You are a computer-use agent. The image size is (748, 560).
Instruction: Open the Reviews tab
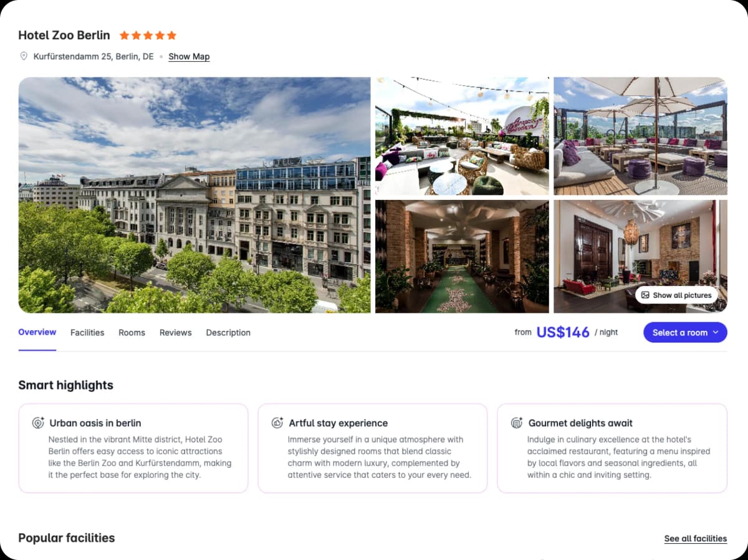[176, 333]
